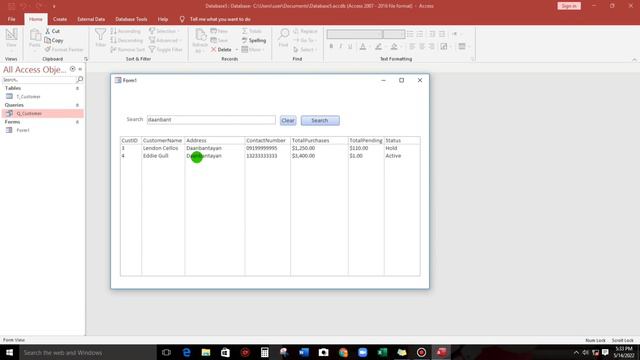
Task: Open the Selection filter dropdown
Action: coord(164,31)
